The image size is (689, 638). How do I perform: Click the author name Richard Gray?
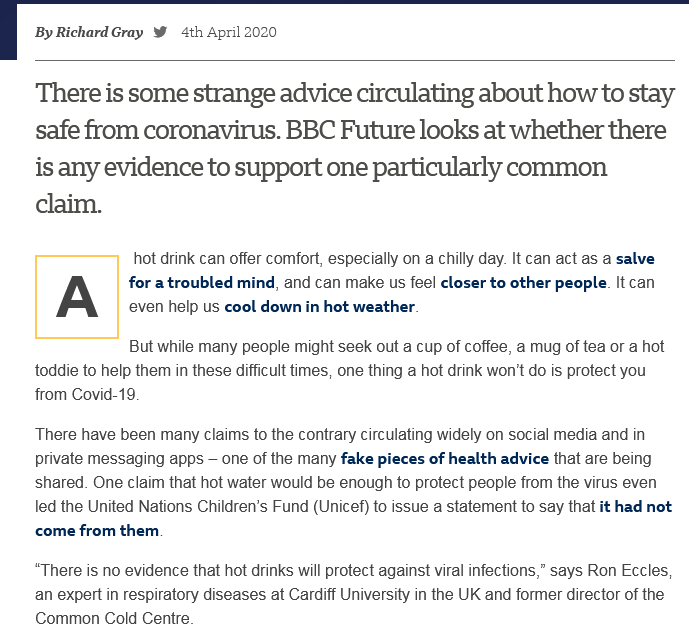[x=99, y=32]
